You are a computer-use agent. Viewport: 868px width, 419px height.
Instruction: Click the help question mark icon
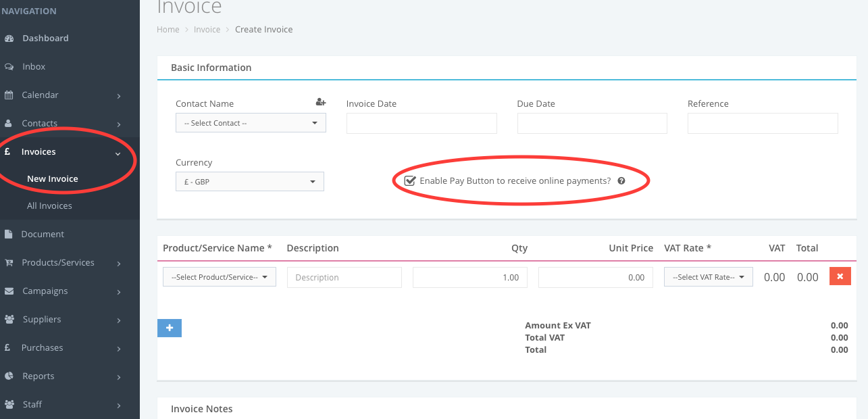coord(621,181)
